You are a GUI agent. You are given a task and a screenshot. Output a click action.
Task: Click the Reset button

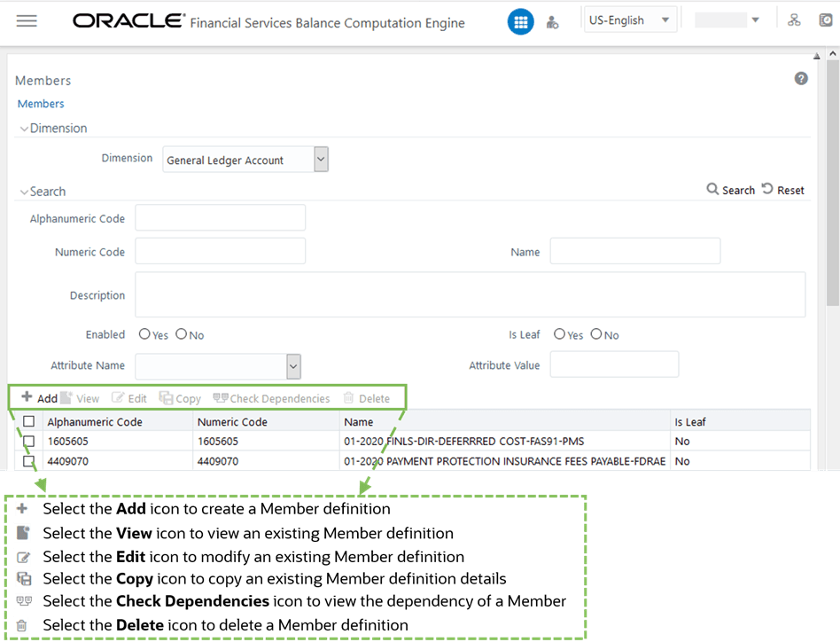coord(783,190)
